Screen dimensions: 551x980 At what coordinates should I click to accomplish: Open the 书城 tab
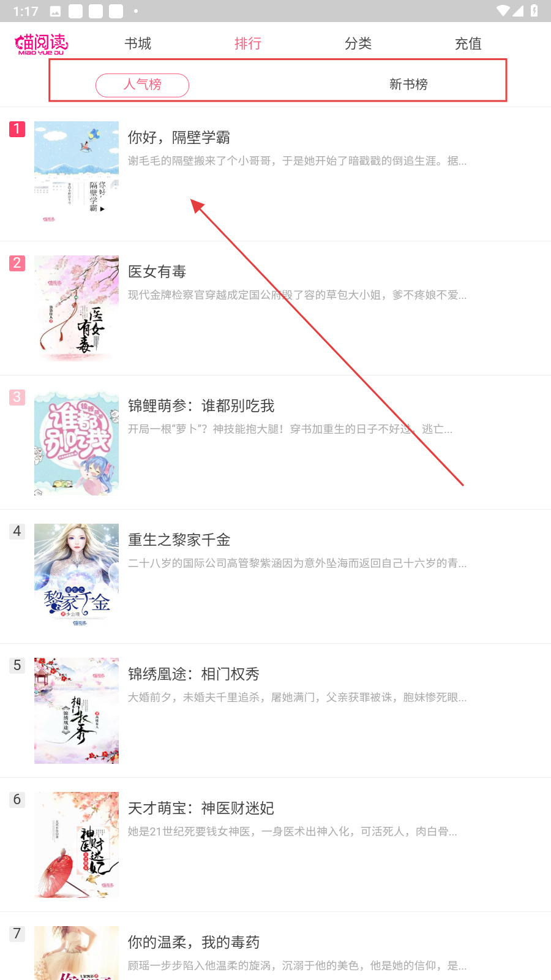[x=138, y=43]
